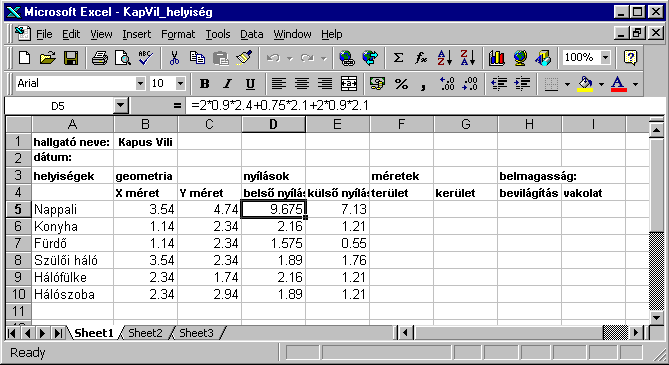
Task: Select column D header
Action: coord(273,124)
